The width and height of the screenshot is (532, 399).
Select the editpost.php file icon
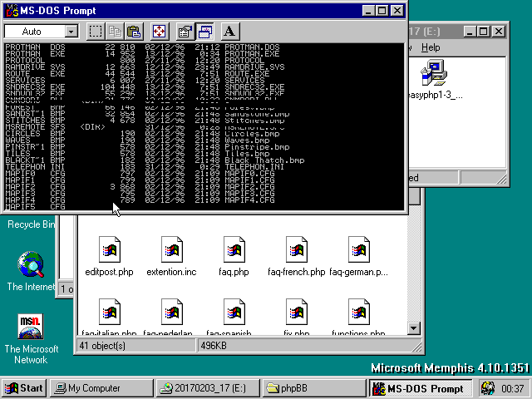point(109,249)
